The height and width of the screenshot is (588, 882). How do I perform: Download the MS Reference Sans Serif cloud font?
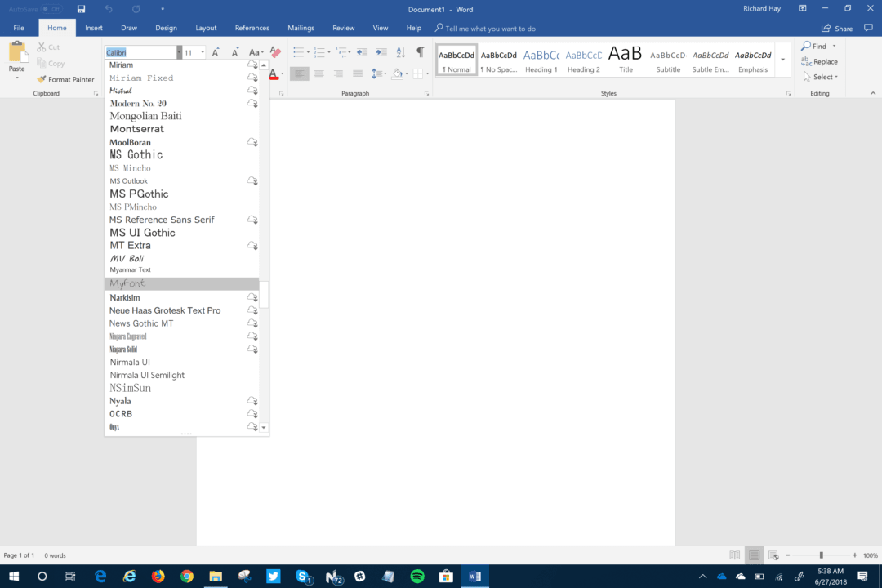tap(252, 219)
